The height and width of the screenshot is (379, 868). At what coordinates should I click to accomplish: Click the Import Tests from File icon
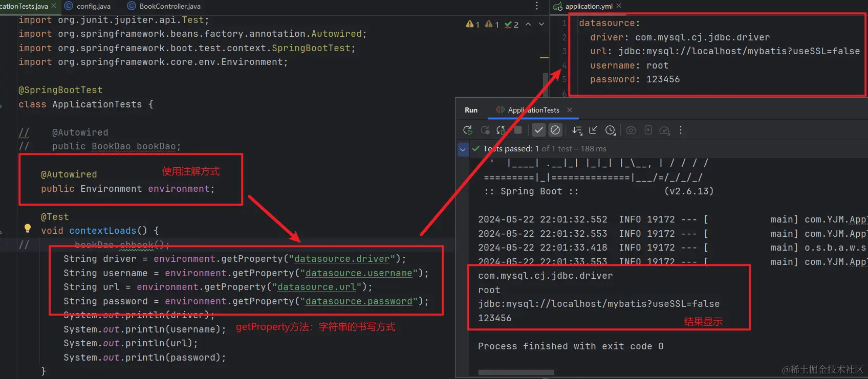(593, 130)
